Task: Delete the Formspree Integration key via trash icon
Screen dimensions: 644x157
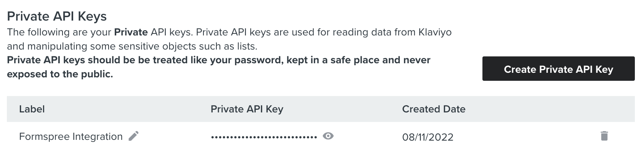Action: coord(604,136)
